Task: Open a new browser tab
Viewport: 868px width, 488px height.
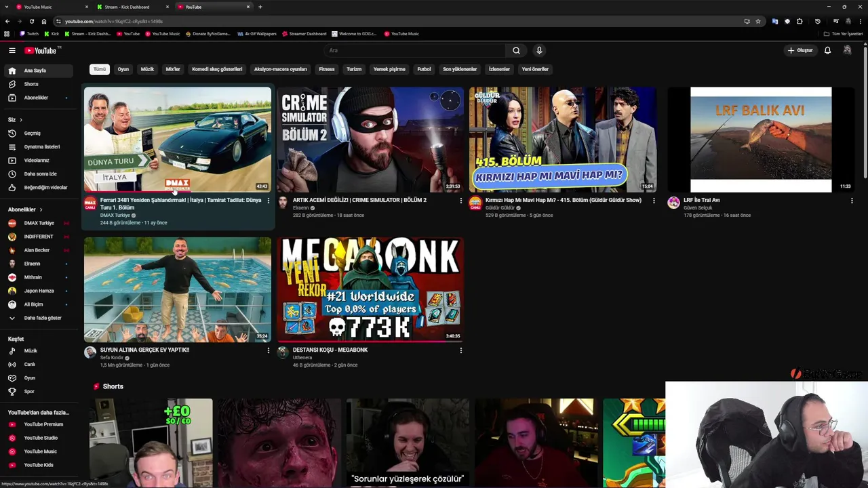Action: pyautogui.click(x=260, y=7)
